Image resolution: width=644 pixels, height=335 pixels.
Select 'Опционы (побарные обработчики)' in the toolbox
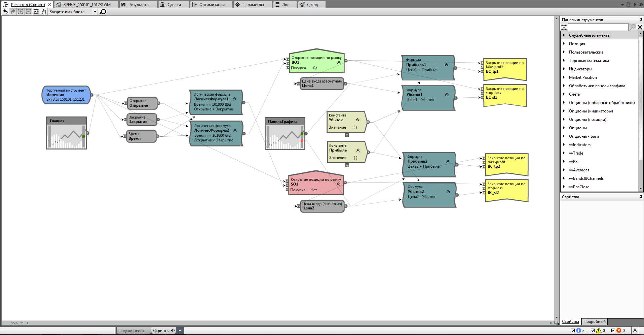click(602, 103)
